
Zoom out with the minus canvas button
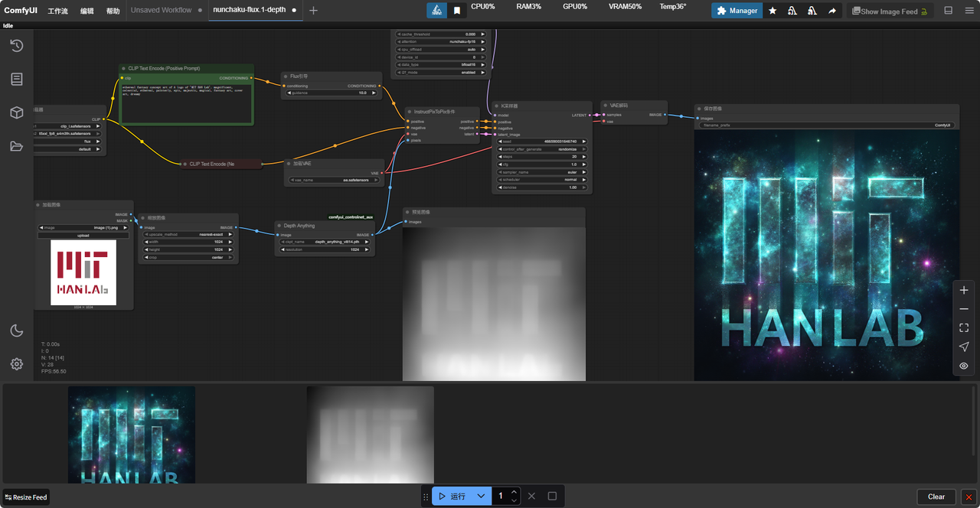coord(964,309)
